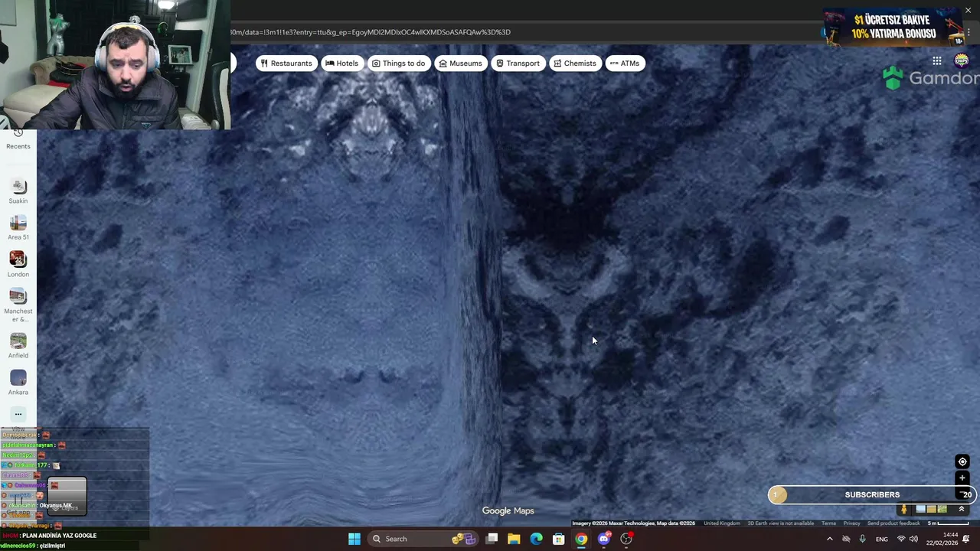The height and width of the screenshot is (551, 980).
Task: Zoom in on the map
Action: 962,478
